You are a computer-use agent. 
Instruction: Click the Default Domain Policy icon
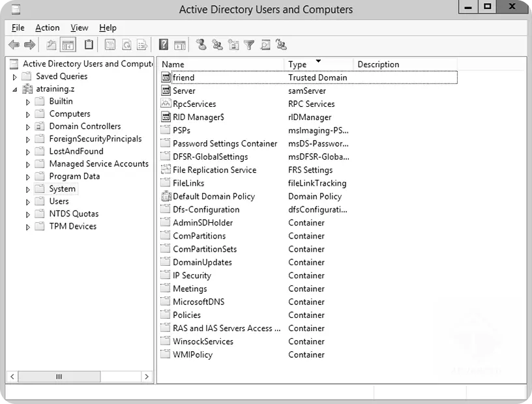coord(166,195)
